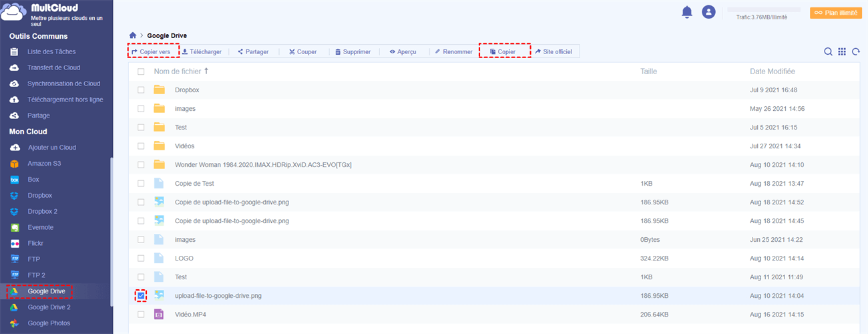
Task: Click Aperçu toolbar button
Action: (403, 51)
